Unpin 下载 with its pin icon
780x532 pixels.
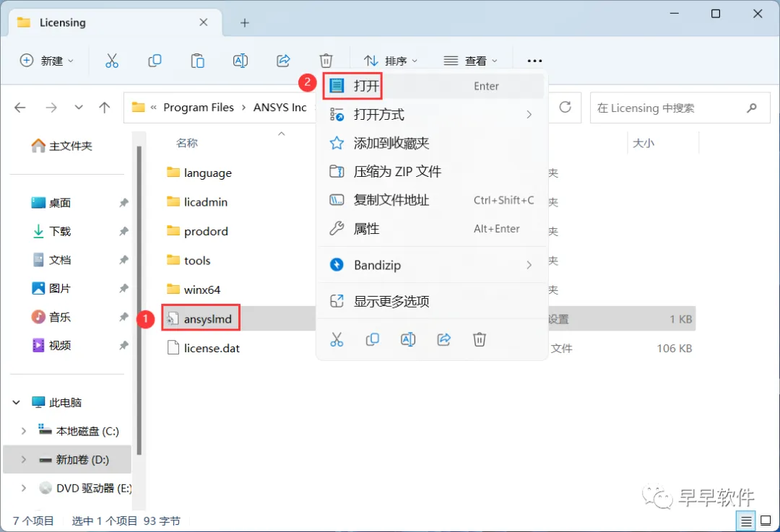[123, 231]
